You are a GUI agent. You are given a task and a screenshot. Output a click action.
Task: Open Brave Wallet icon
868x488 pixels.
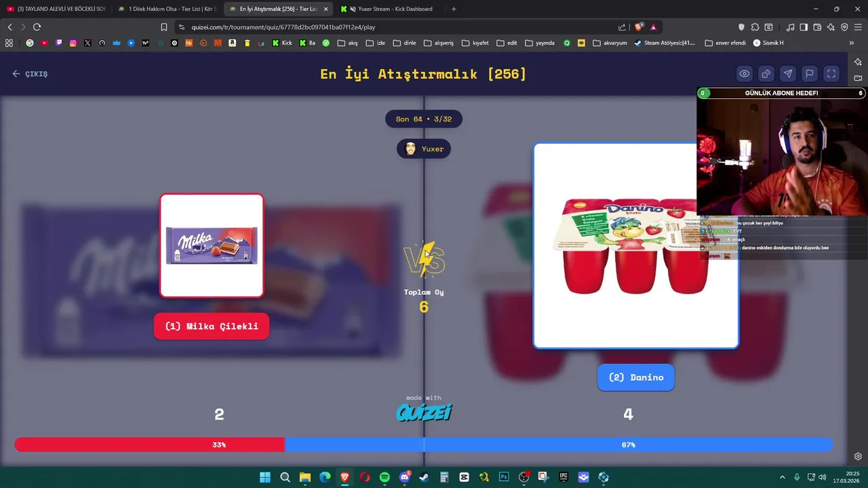(817, 27)
